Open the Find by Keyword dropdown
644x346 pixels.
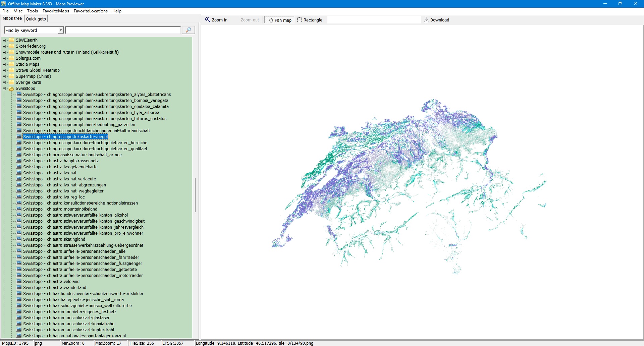tap(61, 31)
